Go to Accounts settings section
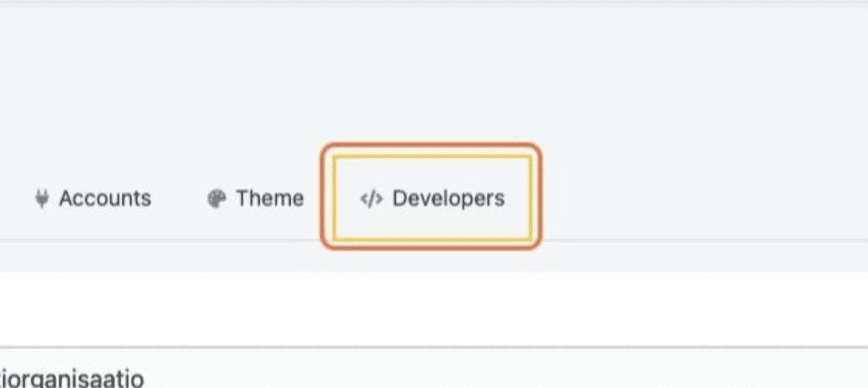The height and width of the screenshot is (388, 868). 94,199
